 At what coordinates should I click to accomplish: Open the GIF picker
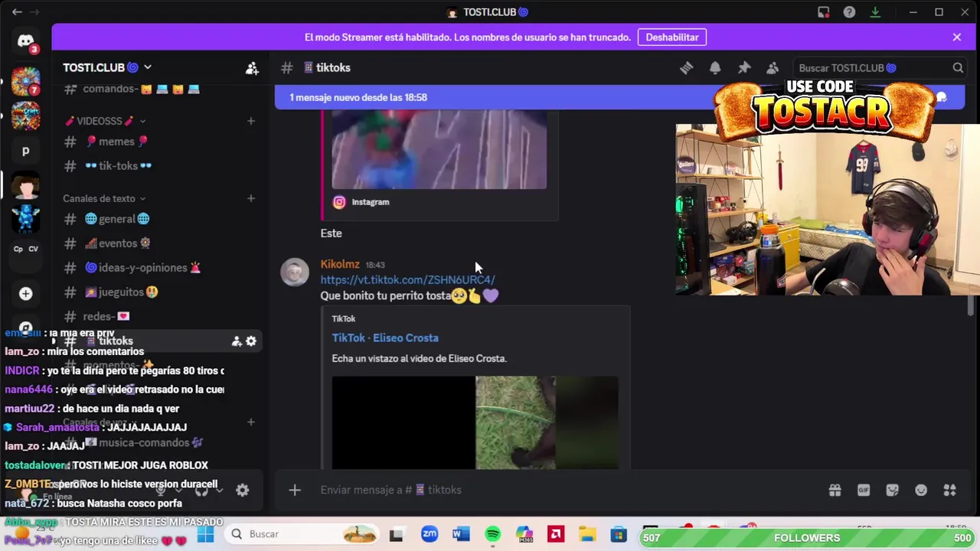(x=864, y=491)
